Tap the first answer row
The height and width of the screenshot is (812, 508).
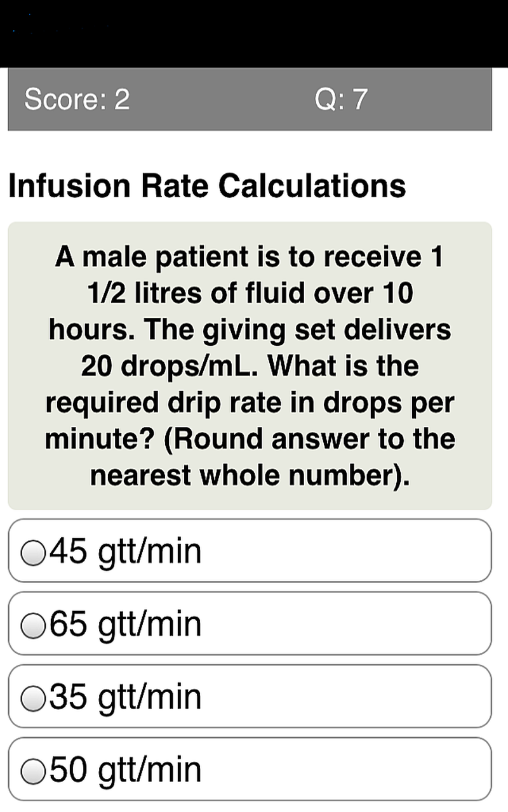point(251,551)
